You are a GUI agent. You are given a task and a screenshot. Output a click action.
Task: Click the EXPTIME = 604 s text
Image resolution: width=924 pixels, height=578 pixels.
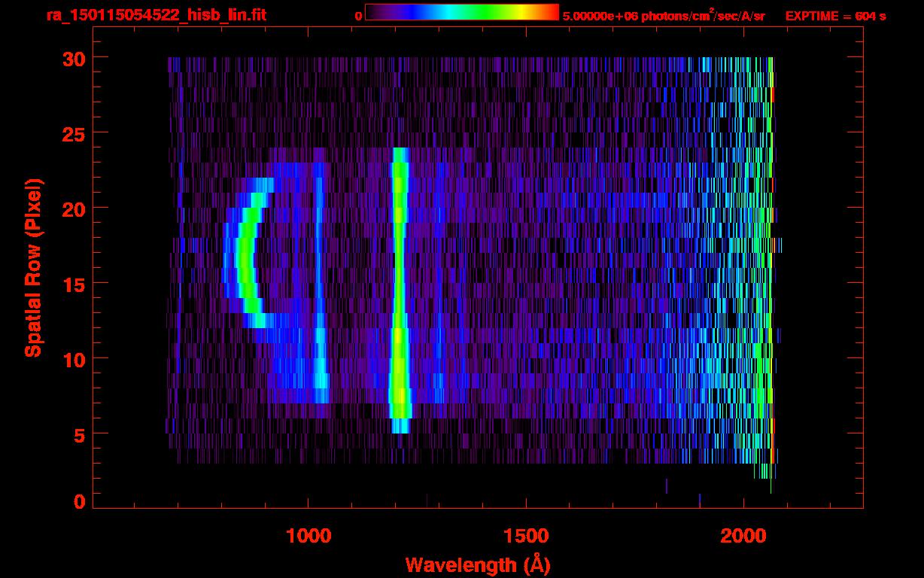[835, 16]
